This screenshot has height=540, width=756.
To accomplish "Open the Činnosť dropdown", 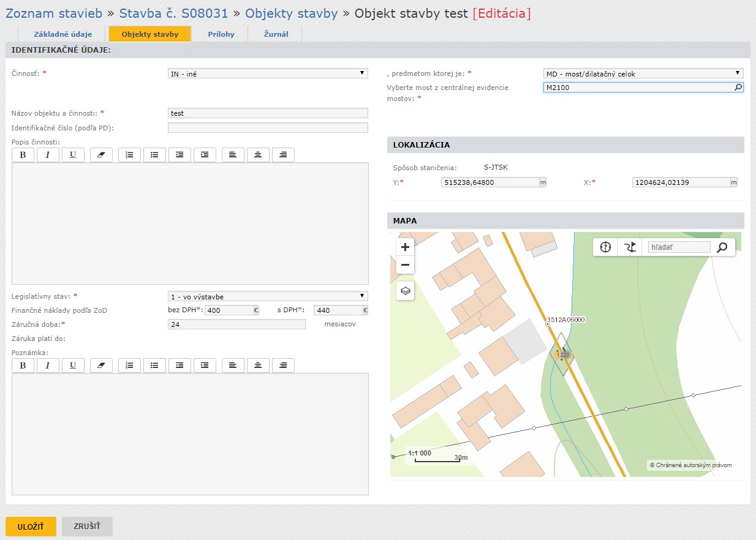I will [x=268, y=73].
